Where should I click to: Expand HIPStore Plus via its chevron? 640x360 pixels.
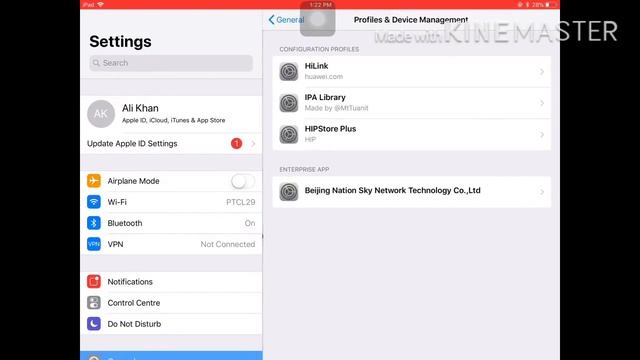[542, 135]
